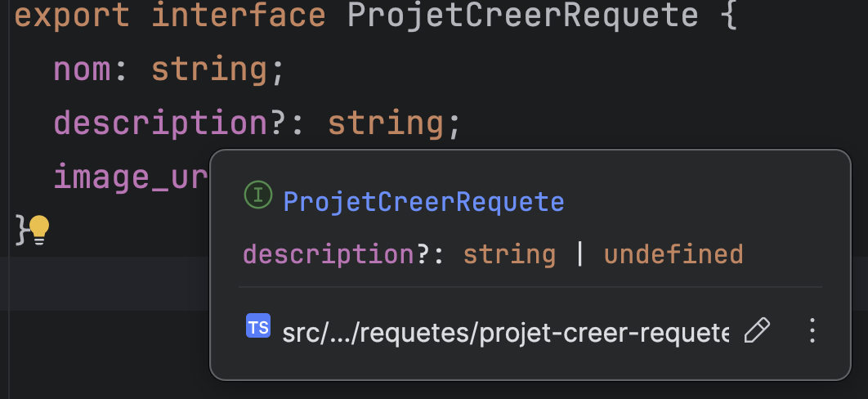Click 'undefined' type in the popup
Screen dimensions: 868x399
[673, 254]
